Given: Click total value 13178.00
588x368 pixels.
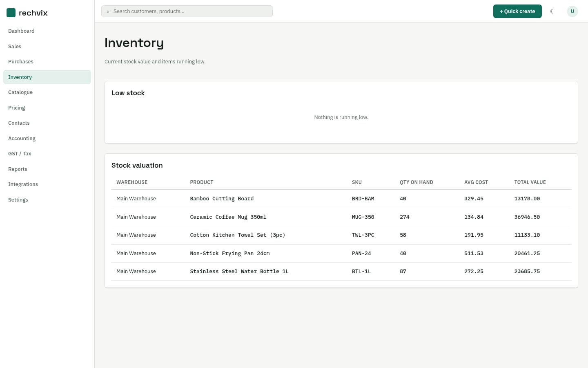Looking at the screenshot, I should (x=527, y=199).
